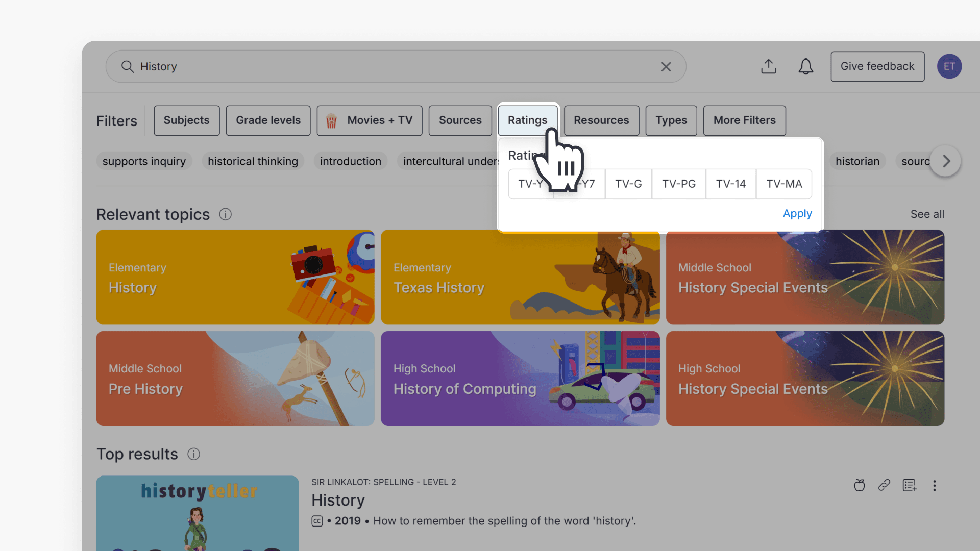
Task: Open three-dot menu for History result
Action: [934, 485]
